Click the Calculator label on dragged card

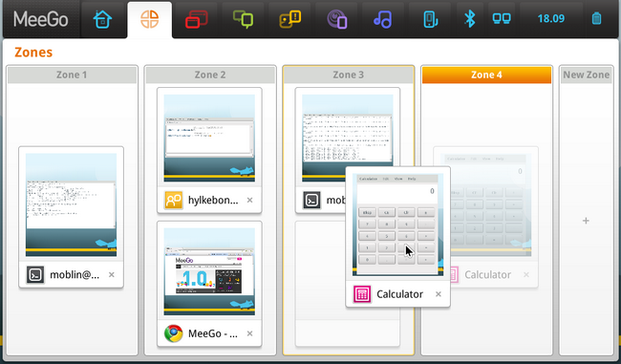[399, 294]
